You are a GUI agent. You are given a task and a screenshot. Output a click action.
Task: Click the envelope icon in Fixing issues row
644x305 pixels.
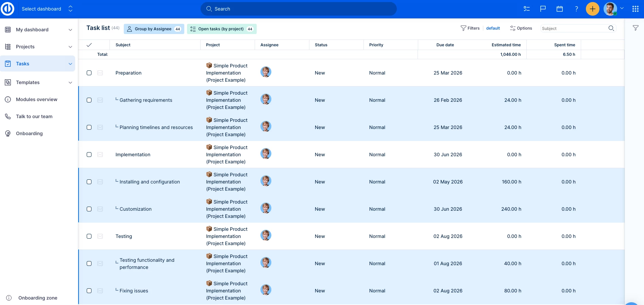point(100,291)
